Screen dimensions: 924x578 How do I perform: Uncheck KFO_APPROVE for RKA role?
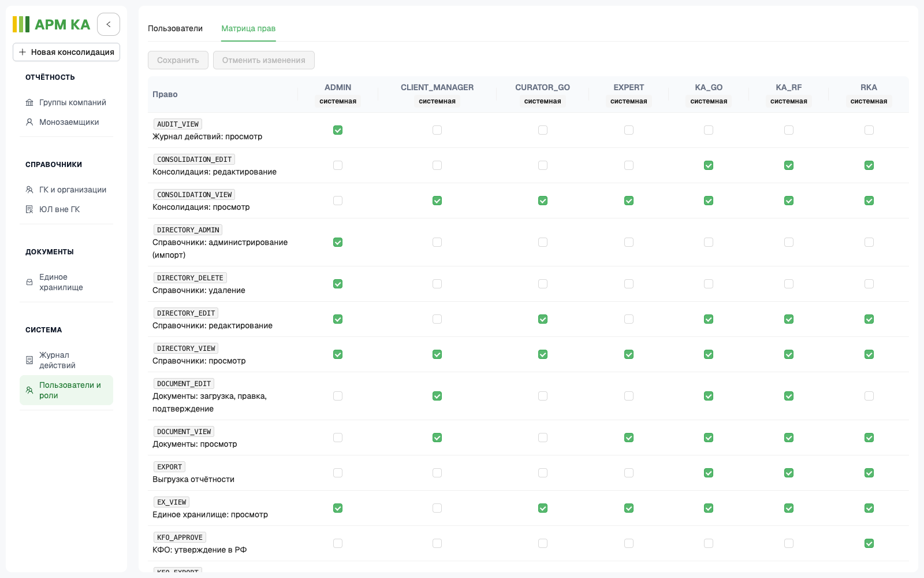(869, 543)
